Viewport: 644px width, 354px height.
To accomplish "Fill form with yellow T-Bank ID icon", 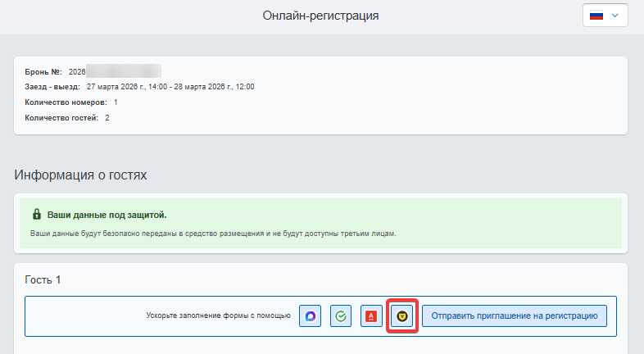I will tap(402, 315).
